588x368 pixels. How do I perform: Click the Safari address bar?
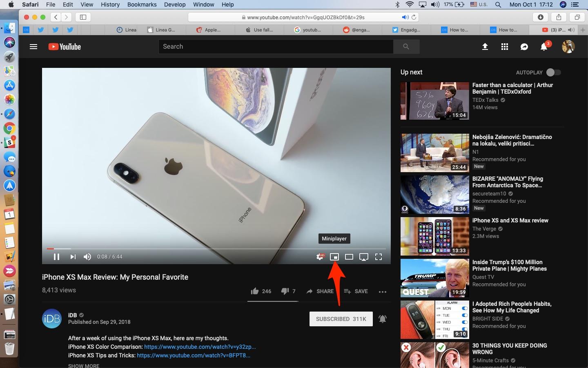[x=304, y=17]
